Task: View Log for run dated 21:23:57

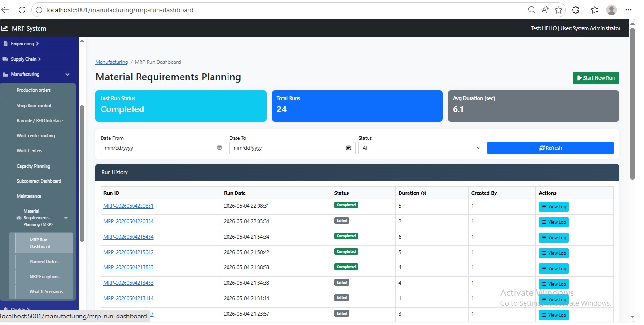Action: coord(553,315)
